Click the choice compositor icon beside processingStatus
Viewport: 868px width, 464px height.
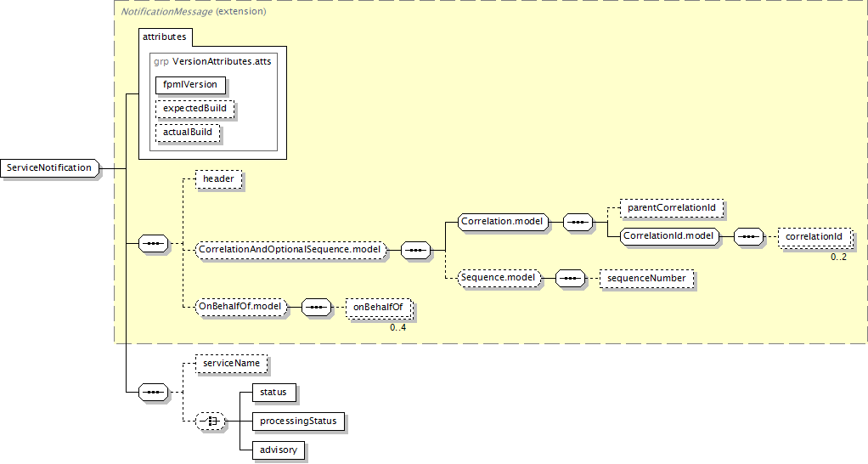[x=210, y=421]
